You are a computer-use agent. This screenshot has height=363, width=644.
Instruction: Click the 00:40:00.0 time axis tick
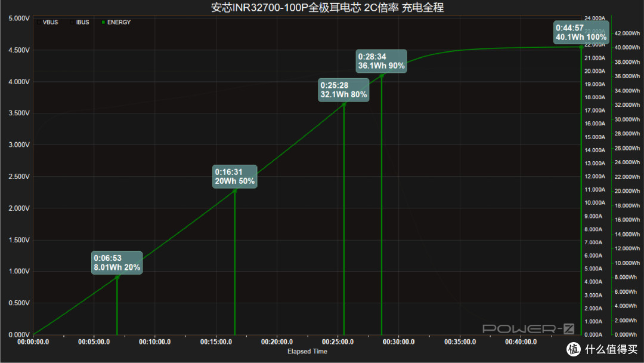coord(521,342)
